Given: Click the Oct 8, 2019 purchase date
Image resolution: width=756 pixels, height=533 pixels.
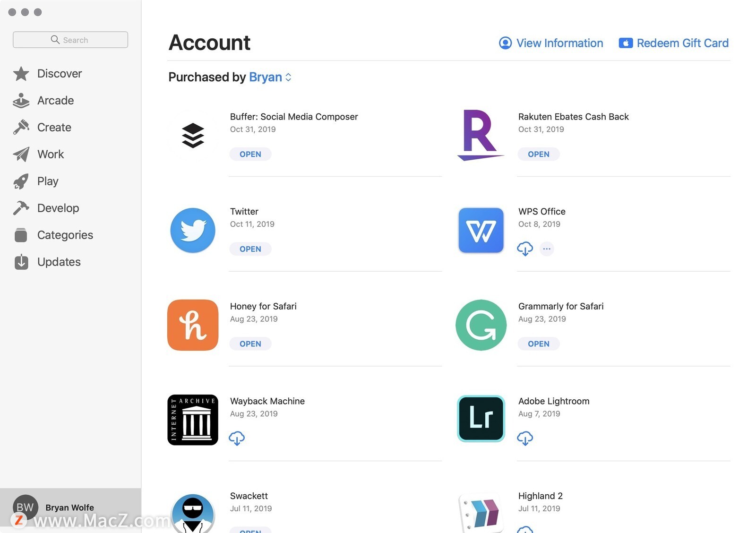Looking at the screenshot, I should 539,224.
